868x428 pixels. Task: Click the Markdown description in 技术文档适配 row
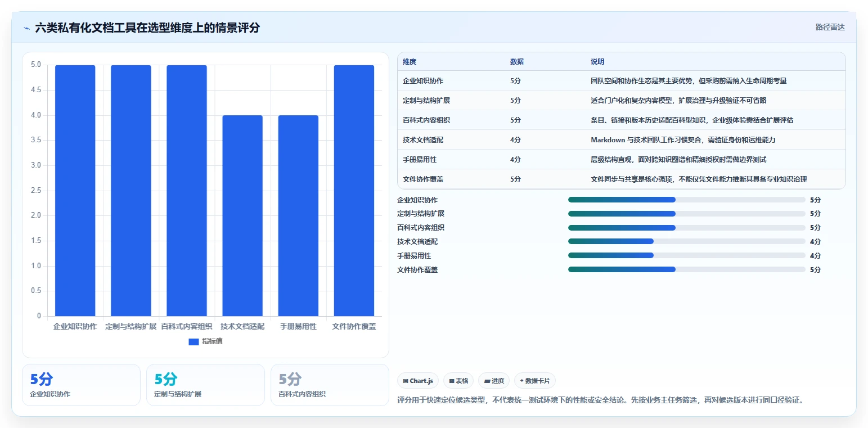[683, 140]
